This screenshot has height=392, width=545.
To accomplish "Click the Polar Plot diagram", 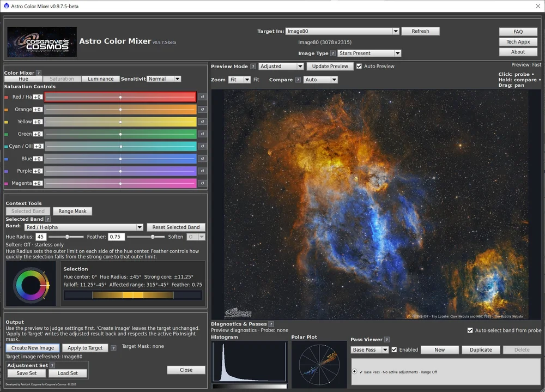I will click(x=319, y=365).
